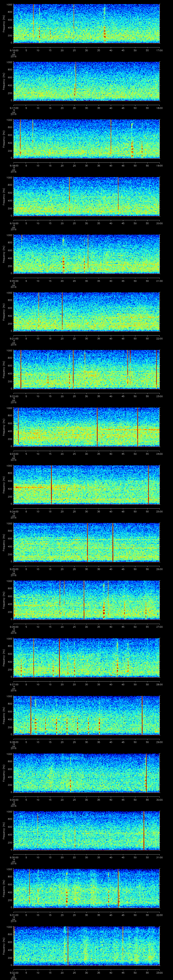Viewport: 173px width, 980px height.
Task: Click the 9:28:00 start time label
Action: point(14,742)
